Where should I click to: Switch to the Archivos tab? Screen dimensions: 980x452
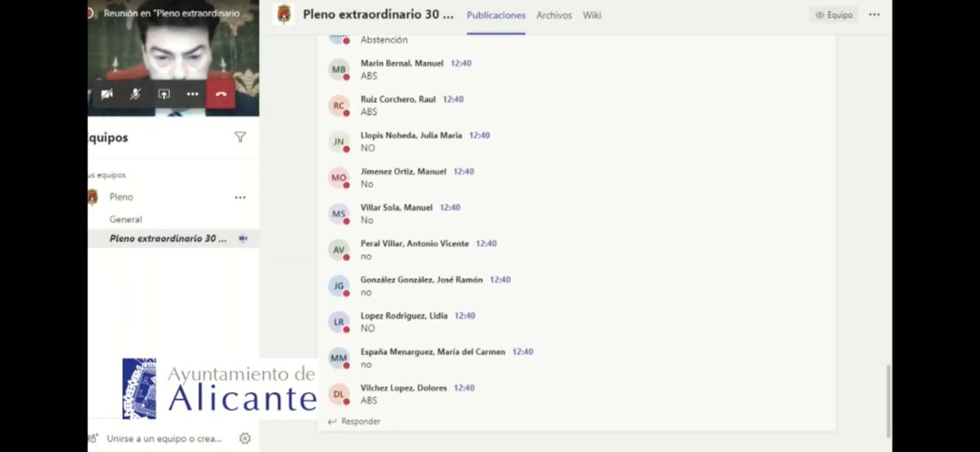554,16
